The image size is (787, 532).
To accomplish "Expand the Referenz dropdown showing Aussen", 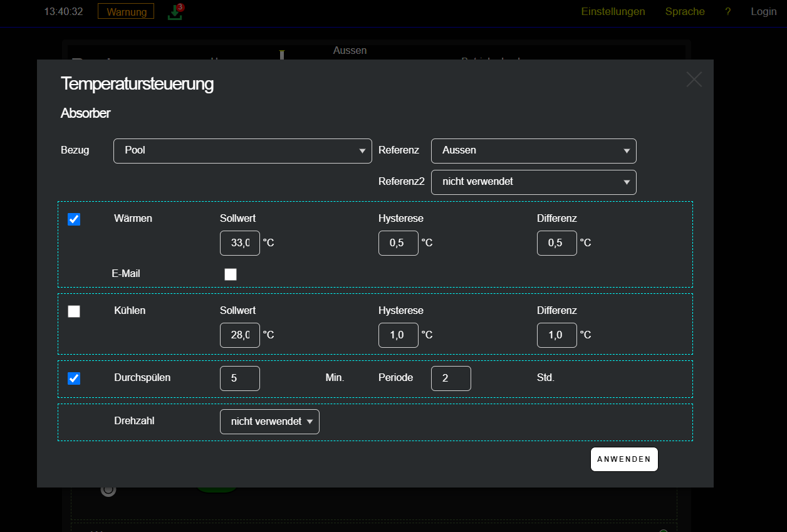I will tap(533, 151).
